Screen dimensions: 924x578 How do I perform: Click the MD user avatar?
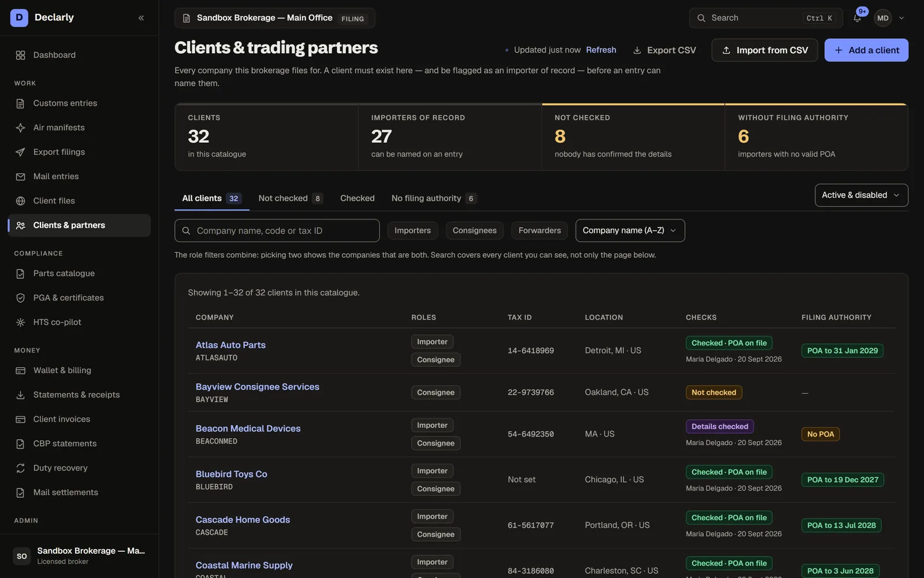(882, 18)
